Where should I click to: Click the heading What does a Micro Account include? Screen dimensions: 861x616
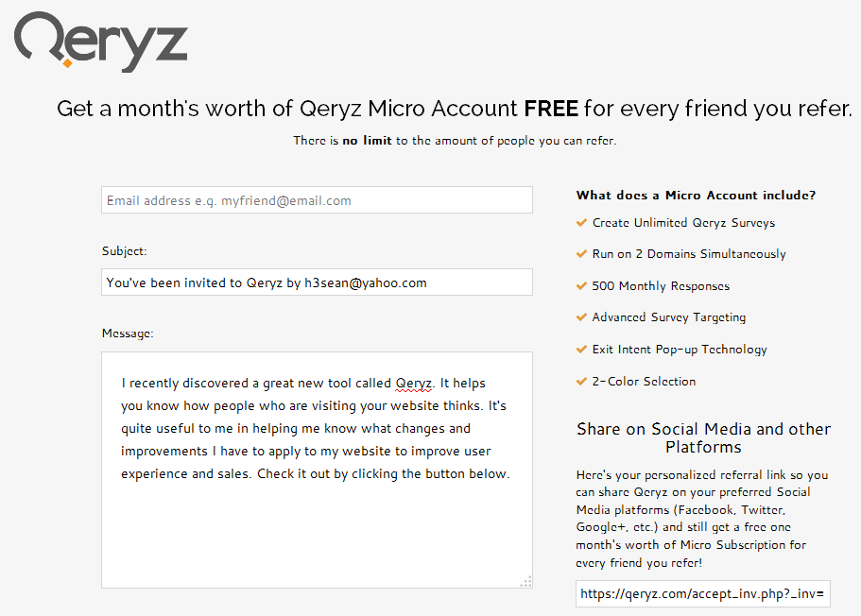coord(697,196)
